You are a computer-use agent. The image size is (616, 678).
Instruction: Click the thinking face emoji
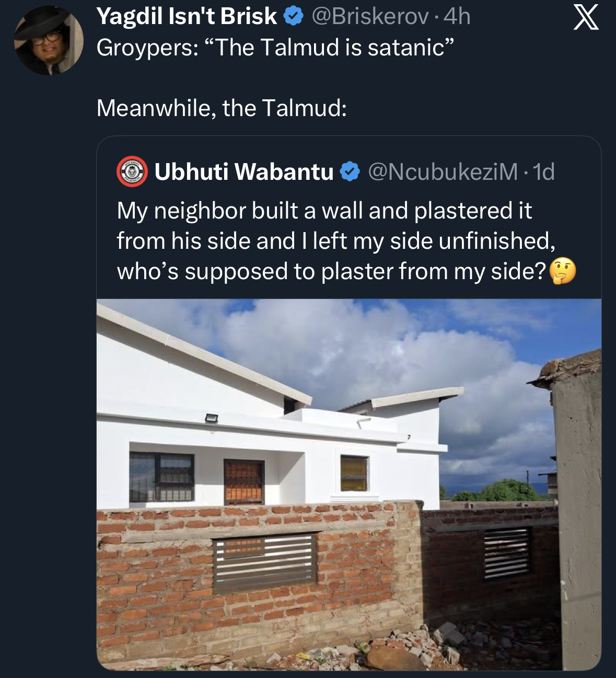(563, 271)
